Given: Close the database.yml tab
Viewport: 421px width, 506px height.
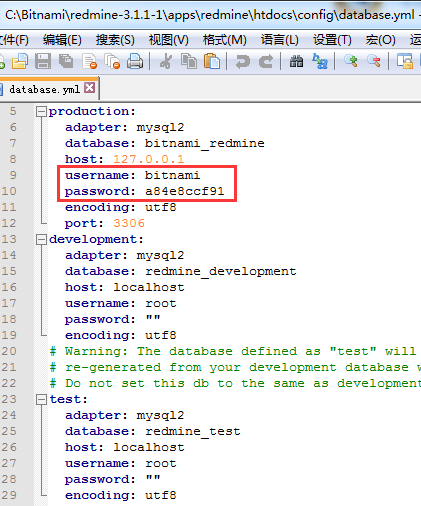Looking at the screenshot, I should pos(89,88).
